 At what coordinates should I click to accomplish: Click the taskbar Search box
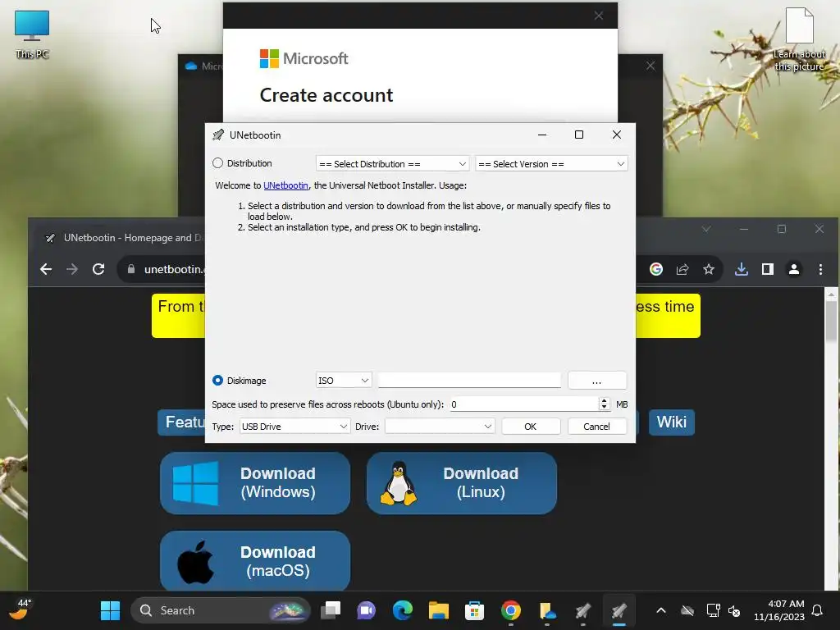221,610
